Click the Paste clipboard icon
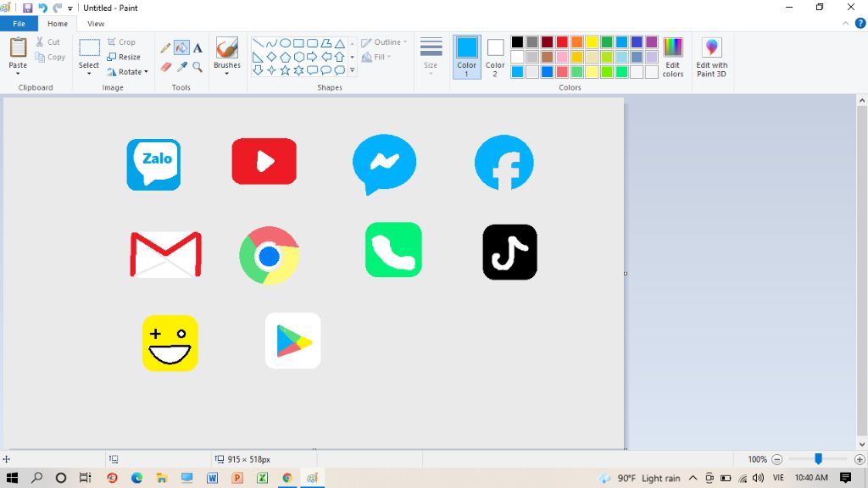Image resolution: width=868 pixels, height=488 pixels. [x=18, y=47]
